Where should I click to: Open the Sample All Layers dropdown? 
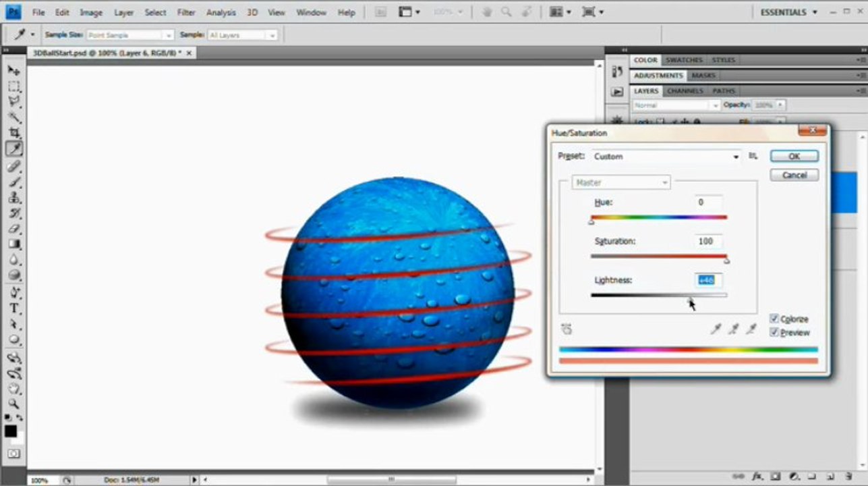click(x=242, y=34)
